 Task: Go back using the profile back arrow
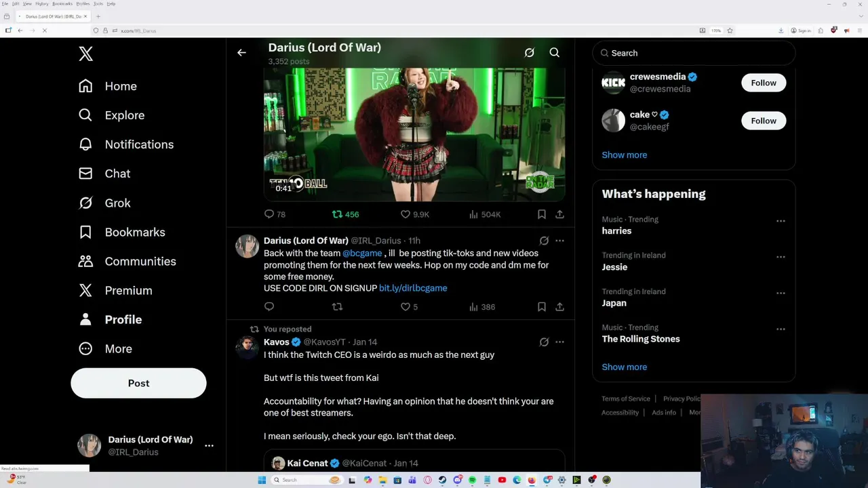(x=241, y=52)
